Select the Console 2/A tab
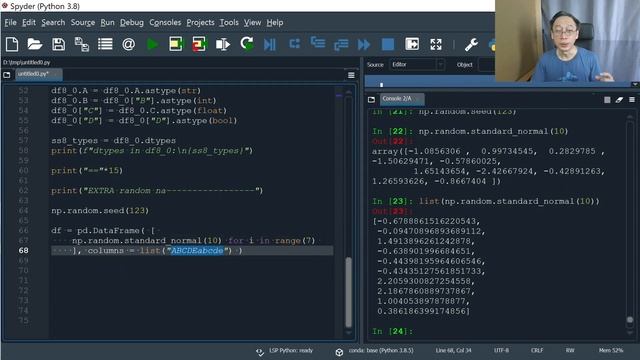Screen dimensions: 640x360 pos(402,99)
